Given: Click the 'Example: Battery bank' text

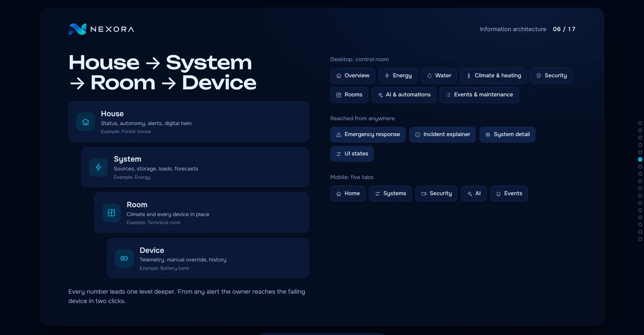Looking at the screenshot, I should click(x=164, y=268).
